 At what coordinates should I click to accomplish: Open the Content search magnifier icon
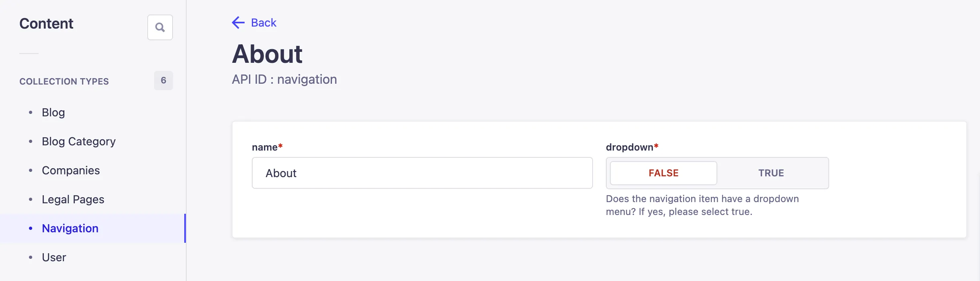point(160,27)
